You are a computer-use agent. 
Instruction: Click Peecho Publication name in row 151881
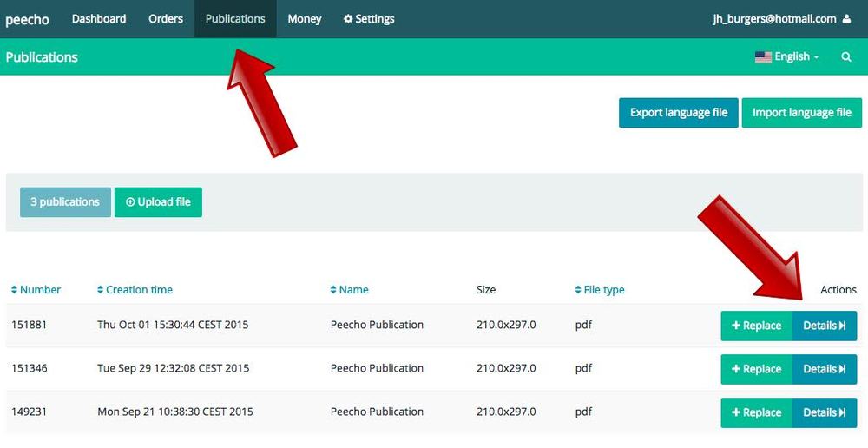tap(377, 325)
